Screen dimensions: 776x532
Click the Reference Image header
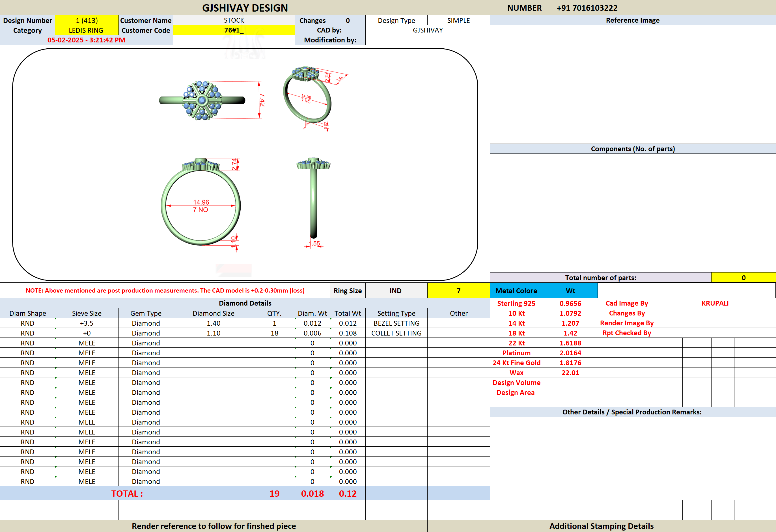[x=633, y=20]
